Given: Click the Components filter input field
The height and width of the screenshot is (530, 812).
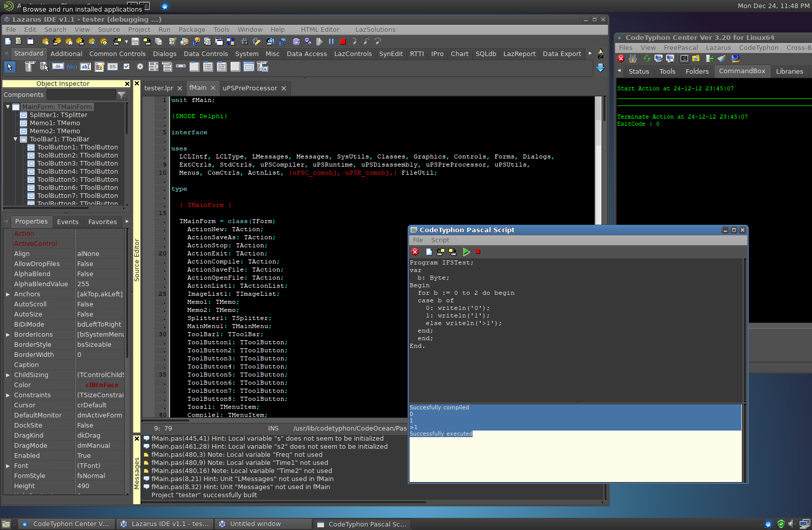Looking at the screenshot, I should (x=81, y=95).
